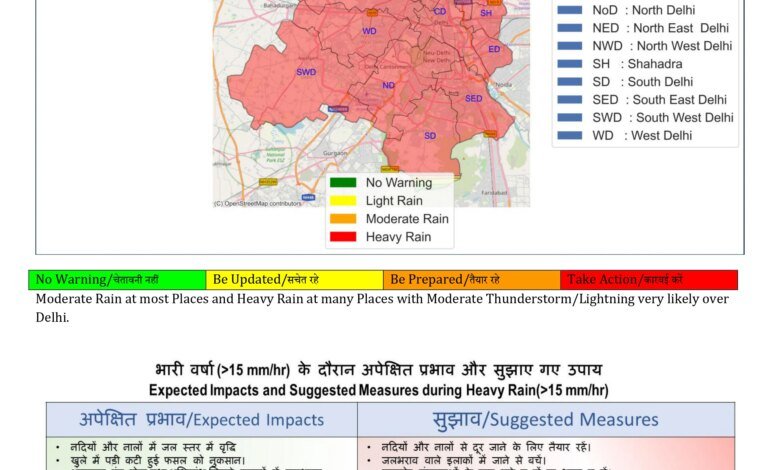This screenshot has height=470, width=780.
Task: Click the 'Suggested Measures' column header
Action: point(546,420)
